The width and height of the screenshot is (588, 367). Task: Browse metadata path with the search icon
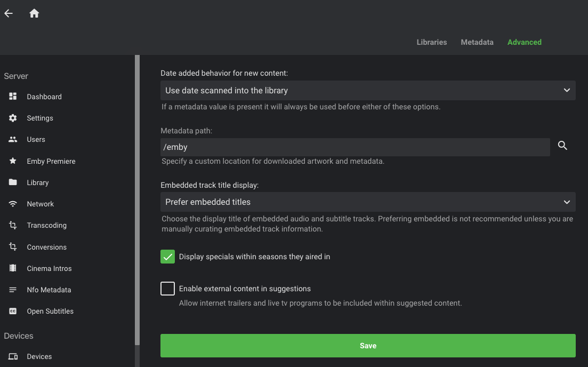[562, 146]
